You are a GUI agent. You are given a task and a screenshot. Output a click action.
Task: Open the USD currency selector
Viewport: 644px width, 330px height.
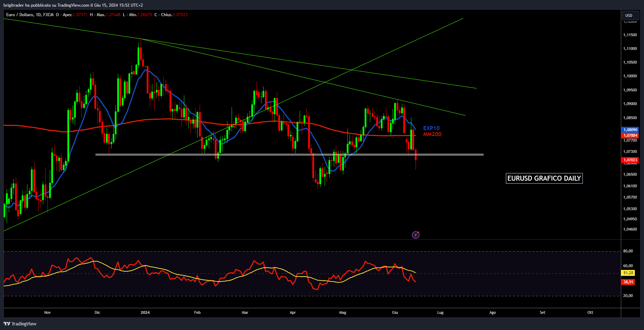click(629, 15)
